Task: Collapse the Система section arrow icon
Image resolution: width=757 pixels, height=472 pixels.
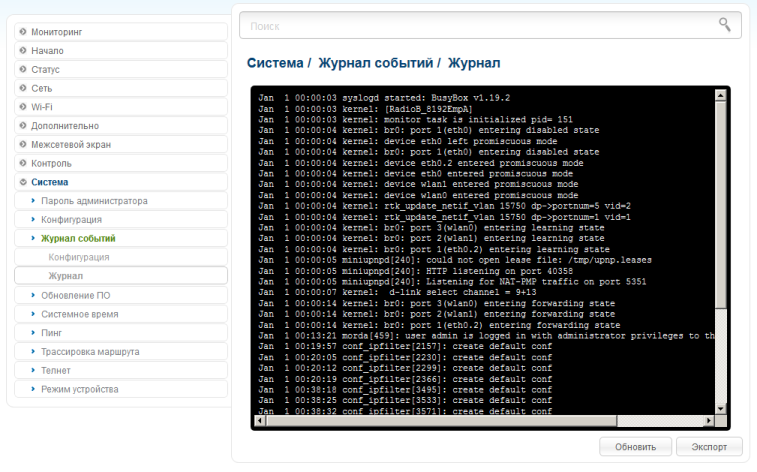Action: pos(23,182)
